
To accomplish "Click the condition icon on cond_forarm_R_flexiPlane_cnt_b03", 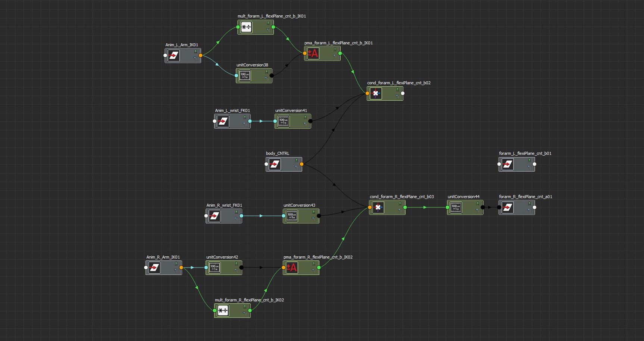I will click(378, 207).
